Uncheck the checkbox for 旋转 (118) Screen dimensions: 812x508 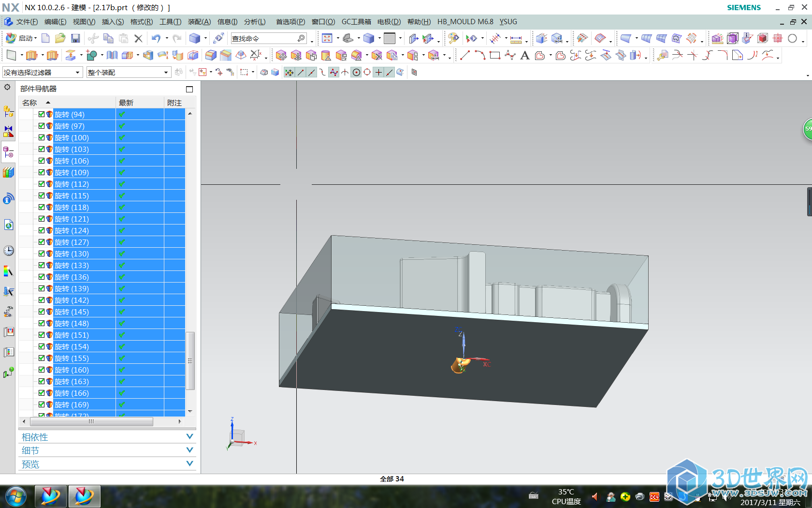pos(42,207)
